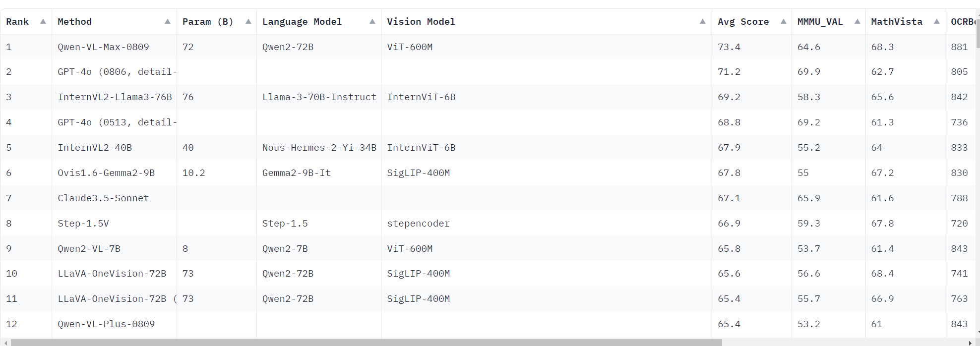Viewport: 980px width, 346px height.
Task: Click the Rank column header
Action: pyautogui.click(x=18, y=21)
